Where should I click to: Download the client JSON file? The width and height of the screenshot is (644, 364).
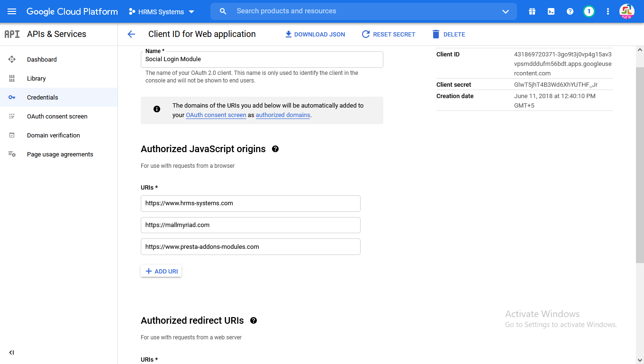click(315, 34)
